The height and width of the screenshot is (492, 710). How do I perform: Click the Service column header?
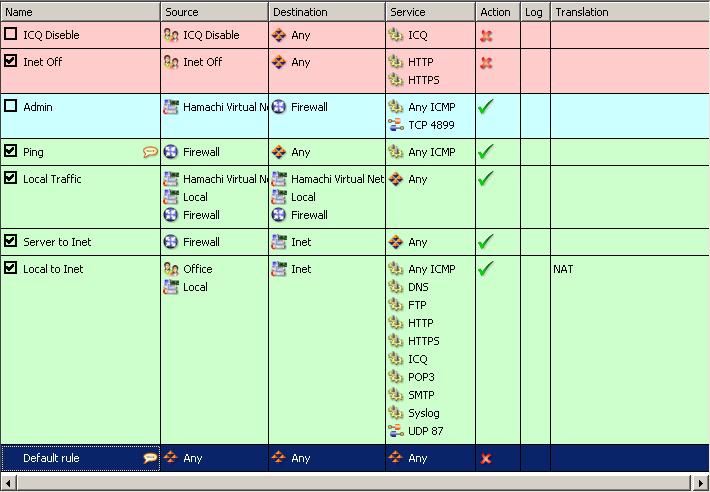[x=430, y=12]
